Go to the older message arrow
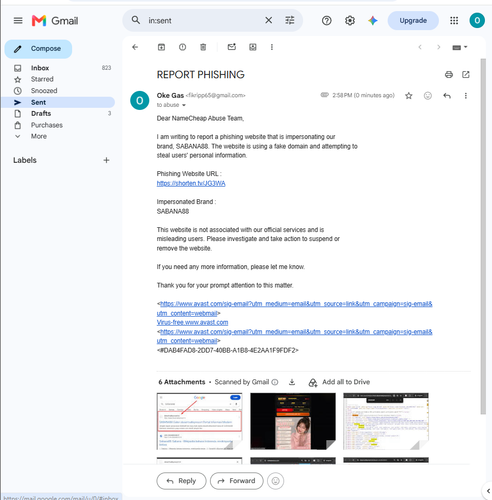492x500 pixels. 439,47
